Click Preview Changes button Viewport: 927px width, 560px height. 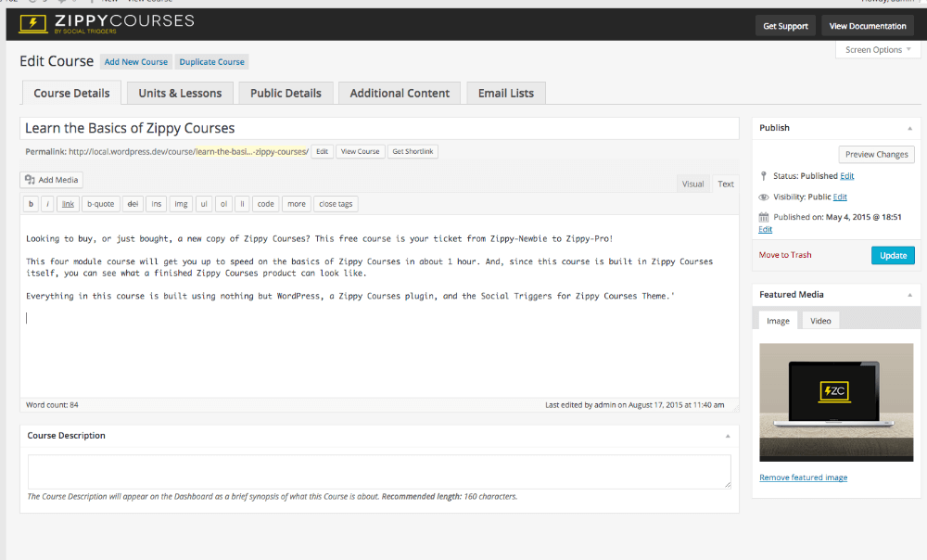click(x=876, y=154)
